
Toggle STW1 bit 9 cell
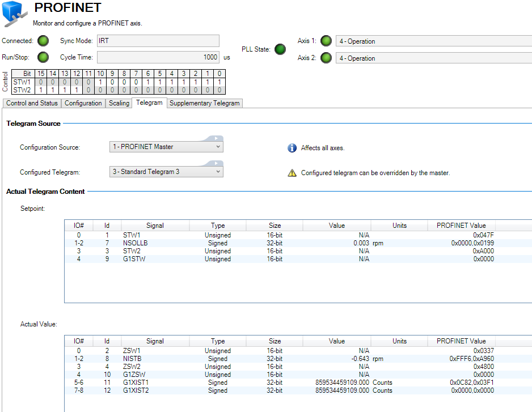[x=112, y=82]
